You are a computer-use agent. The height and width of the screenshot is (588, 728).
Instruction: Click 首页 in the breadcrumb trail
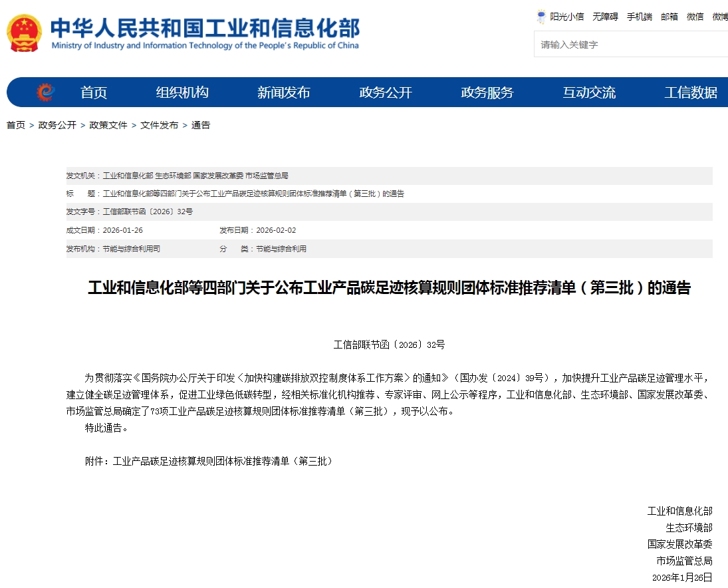tap(16, 125)
